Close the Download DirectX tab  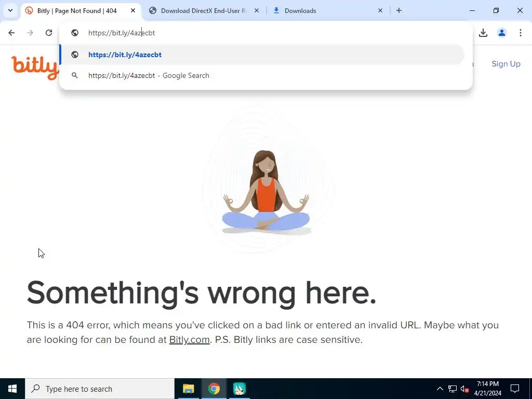coord(257,10)
